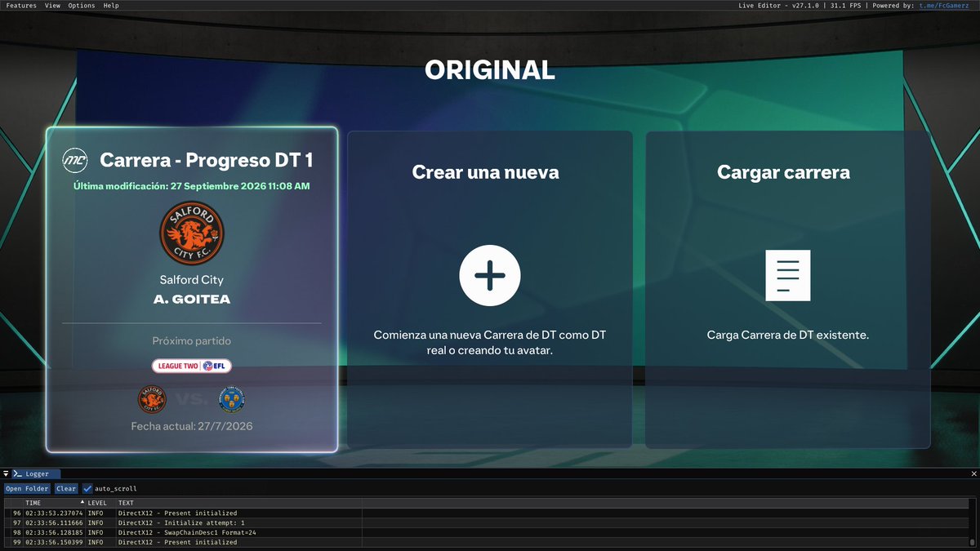Open the Help menu
The height and width of the screenshot is (551, 980).
click(x=111, y=6)
